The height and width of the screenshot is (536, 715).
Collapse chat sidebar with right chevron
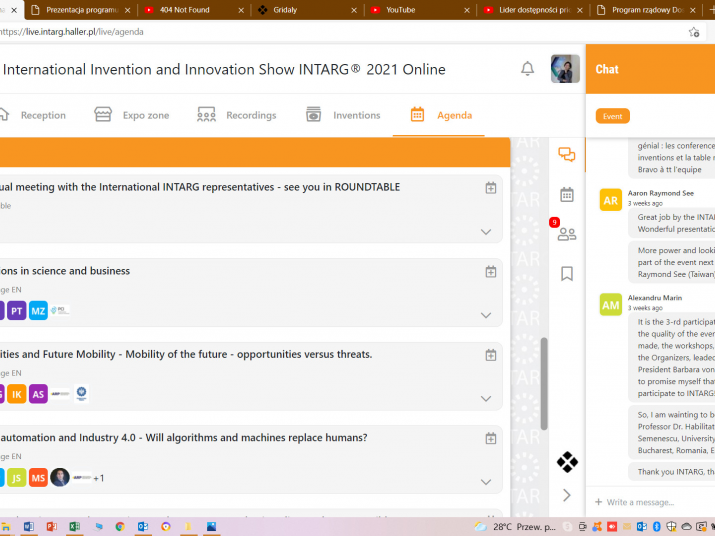(x=567, y=495)
